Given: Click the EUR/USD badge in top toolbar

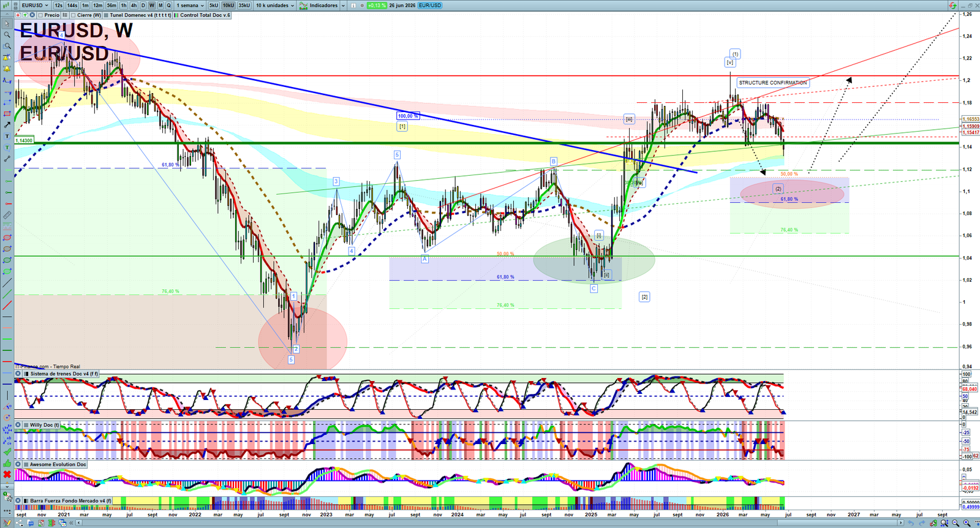Looking at the screenshot, I should (x=430, y=6).
